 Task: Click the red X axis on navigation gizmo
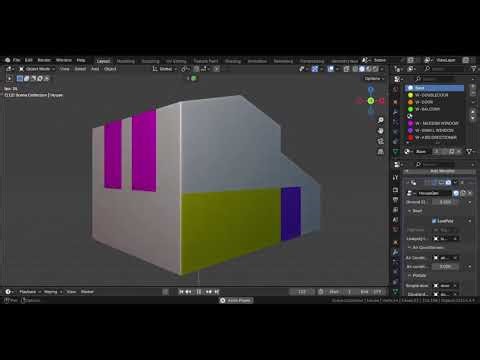coord(382,101)
